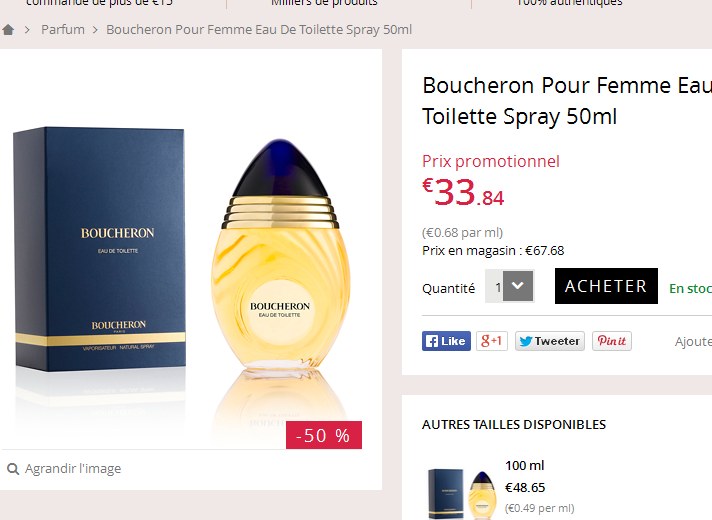Click the magnifier icon beside Agrandir l'image
Image resolution: width=712 pixels, height=520 pixels.
(x=13, y=469)
